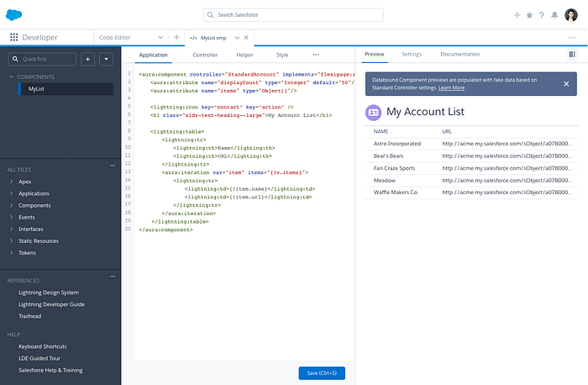Click the Search Salesforce field
588x385 pixels.
coord(294,15)
